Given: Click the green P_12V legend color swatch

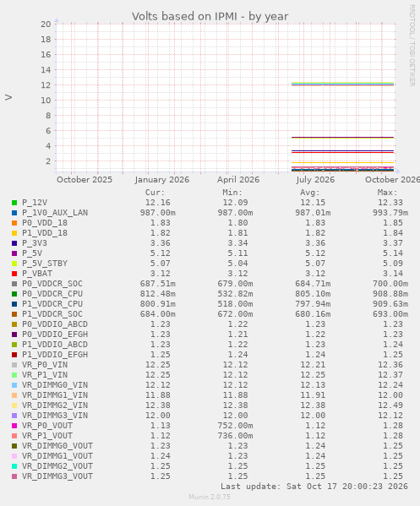Looking at the screenshot, I should click(x=14, y=203).
